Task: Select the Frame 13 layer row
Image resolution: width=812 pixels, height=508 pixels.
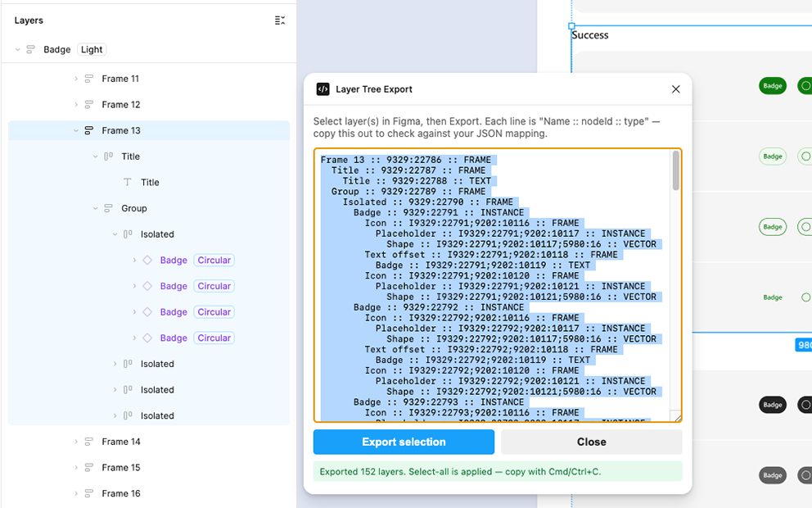Action: (149, 130)
